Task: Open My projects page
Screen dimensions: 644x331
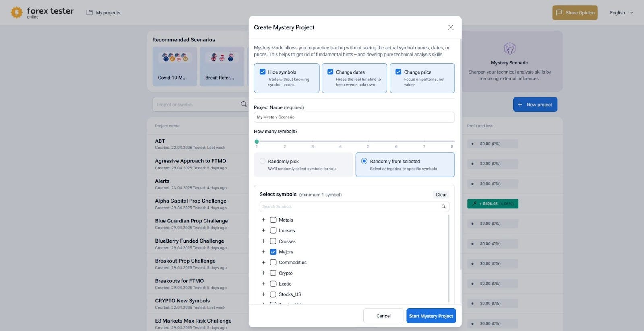Action: click(103, 13)
